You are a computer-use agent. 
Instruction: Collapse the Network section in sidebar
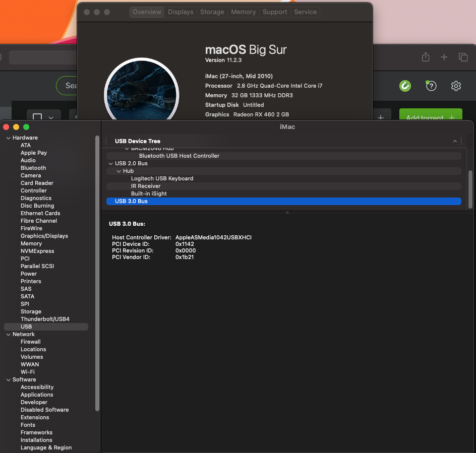[x=8, y=335]
